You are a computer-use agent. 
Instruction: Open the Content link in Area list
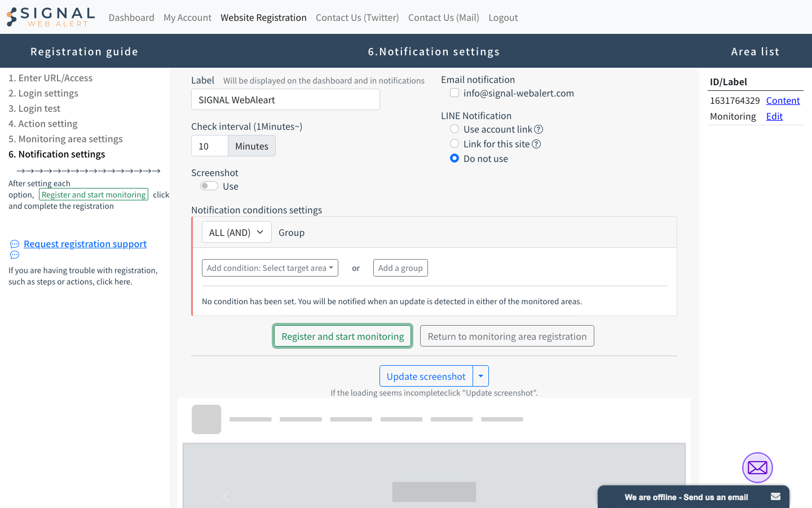point(783,100)
